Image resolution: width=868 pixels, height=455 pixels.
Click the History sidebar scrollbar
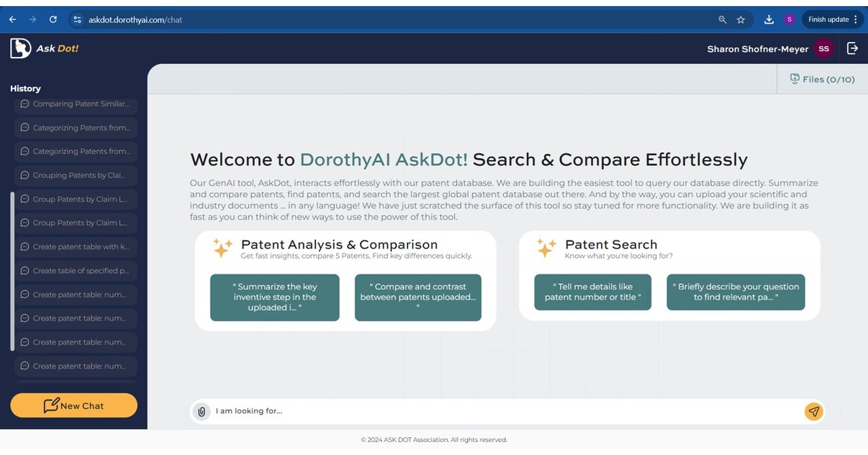pyautogui.click(x=12, y=272)
